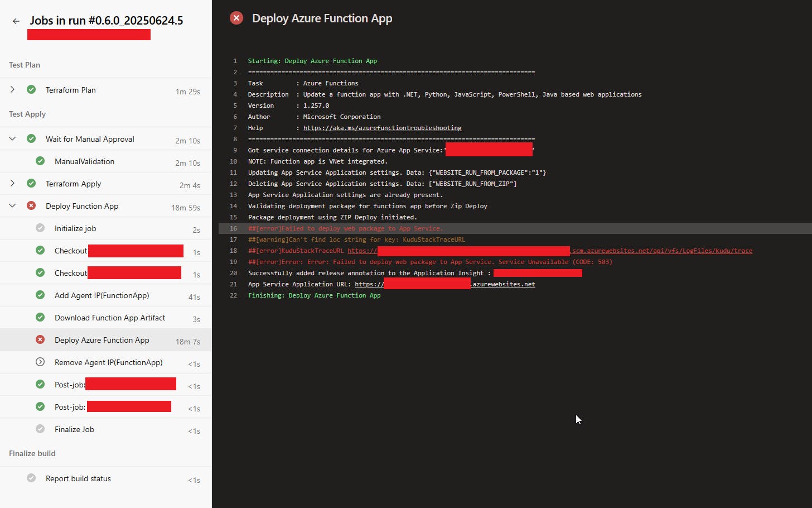
Task: Click log line 16 failed to deploy error
Action: (345, 228)
